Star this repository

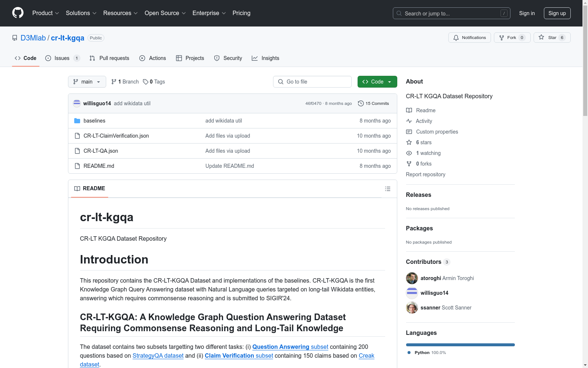(552, 38)
